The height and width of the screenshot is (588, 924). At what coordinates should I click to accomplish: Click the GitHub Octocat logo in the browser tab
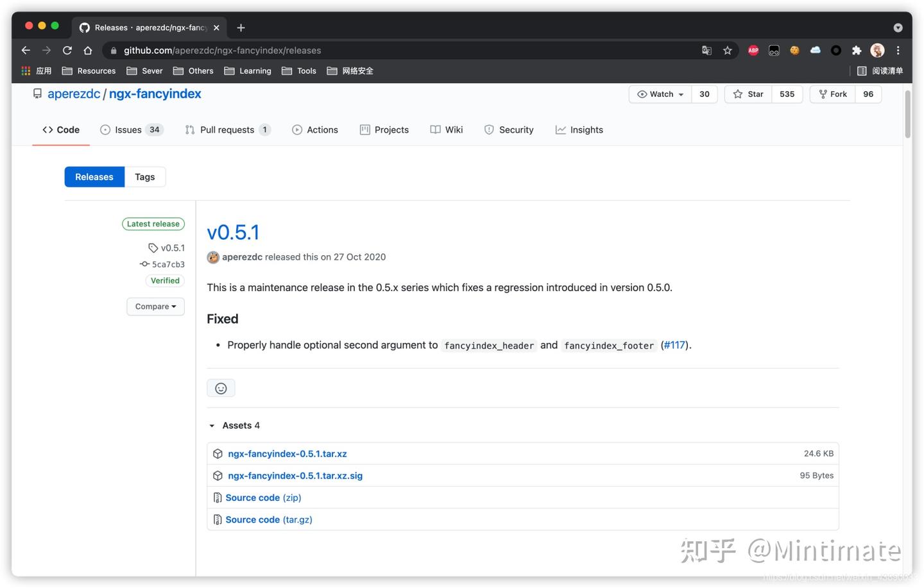(x=84, y=28)
